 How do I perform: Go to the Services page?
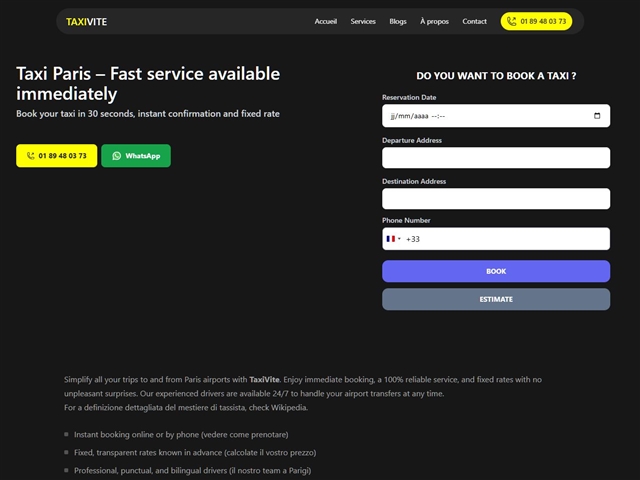[x=363, y=21]
